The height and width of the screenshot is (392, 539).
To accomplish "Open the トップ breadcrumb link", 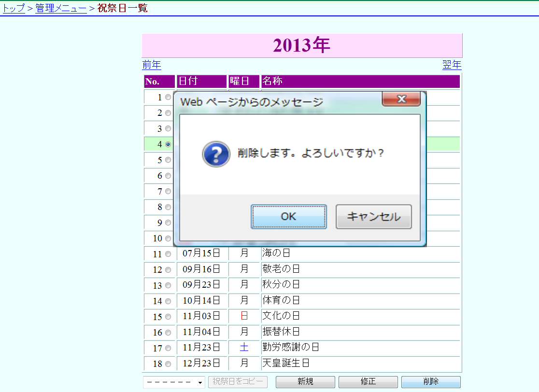I will click(x=14, y=8).
